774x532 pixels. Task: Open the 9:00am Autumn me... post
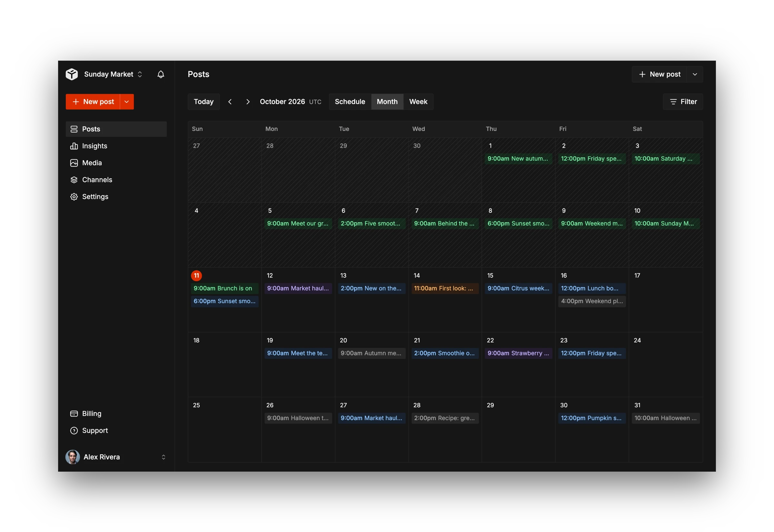[x=372, y=353]
